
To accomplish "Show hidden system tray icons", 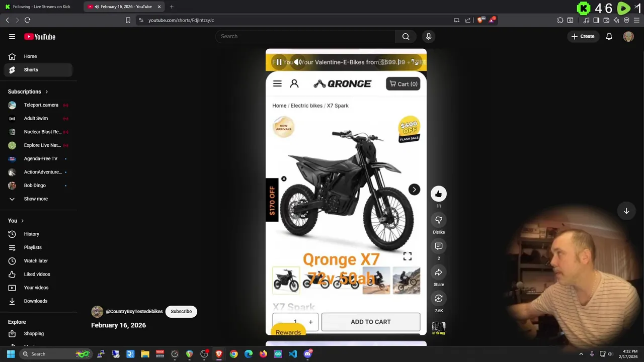I will [581, 354].
